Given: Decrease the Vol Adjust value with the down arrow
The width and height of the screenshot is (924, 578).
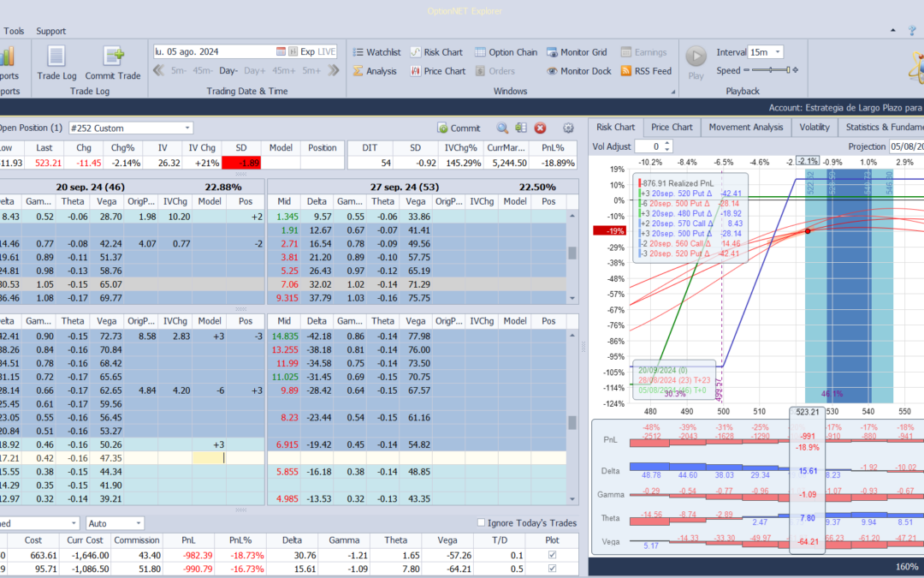Looking at the screenshot, I should coord(667,149).
